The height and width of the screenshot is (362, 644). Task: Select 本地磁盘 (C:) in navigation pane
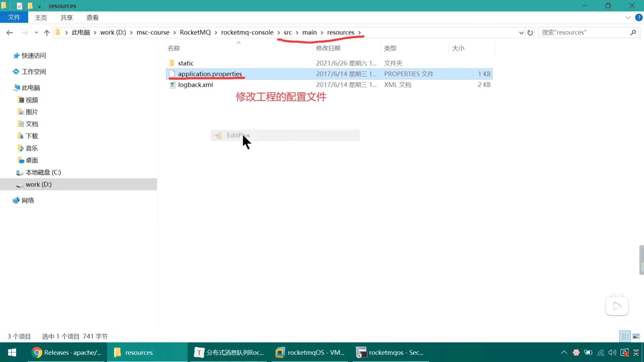coord(43,172)
